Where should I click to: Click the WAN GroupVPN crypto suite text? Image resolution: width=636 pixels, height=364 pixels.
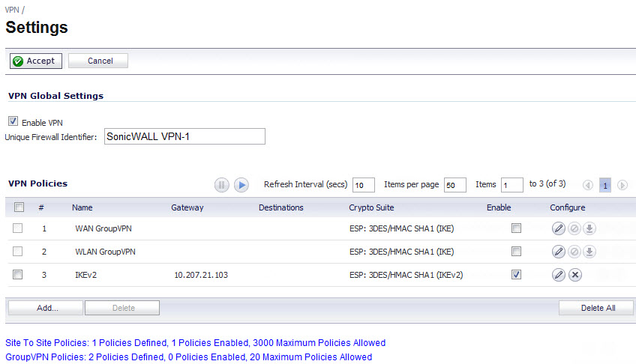pyautogui.click(x=401, y=228)
